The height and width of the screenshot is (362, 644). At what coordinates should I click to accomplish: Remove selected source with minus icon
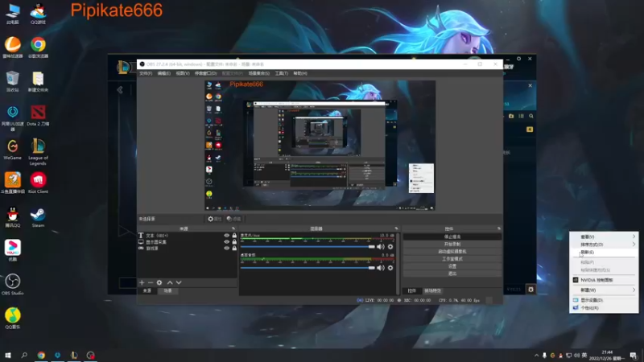(151, 282)
